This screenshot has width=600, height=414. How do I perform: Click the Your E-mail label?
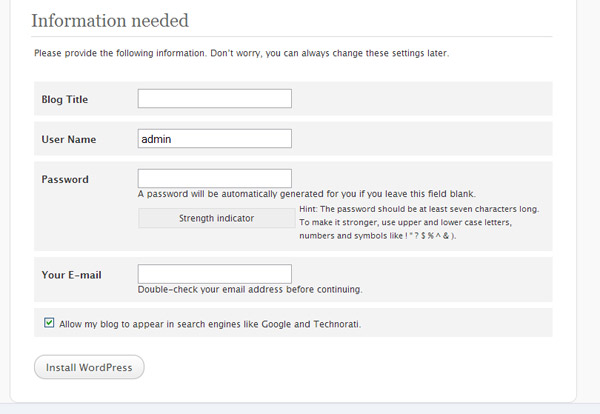(x=72, y=275)
